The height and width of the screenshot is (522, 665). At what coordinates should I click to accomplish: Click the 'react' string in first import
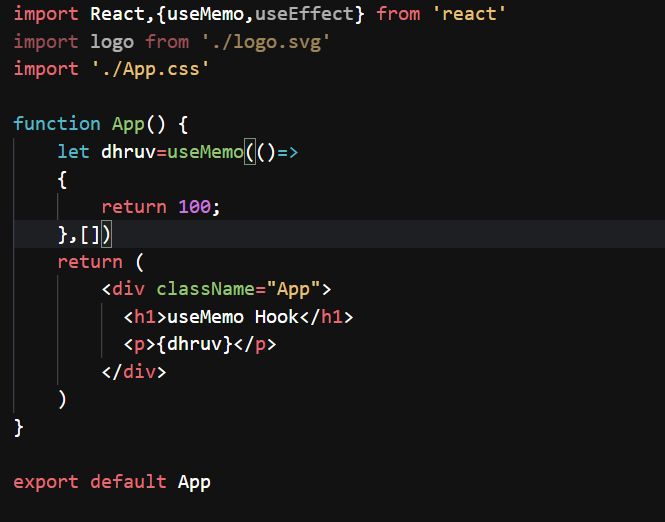(x=469, y=14)
